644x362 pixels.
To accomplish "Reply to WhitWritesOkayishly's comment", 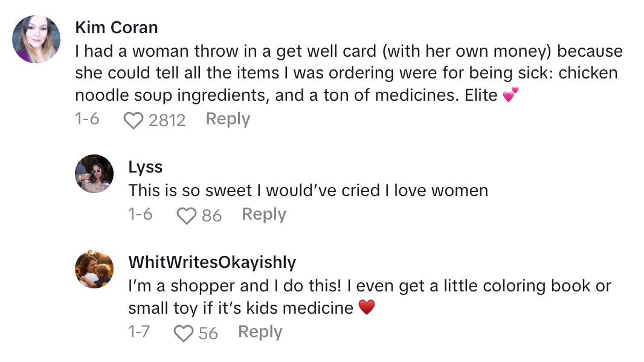I will [x=260, y=332].
